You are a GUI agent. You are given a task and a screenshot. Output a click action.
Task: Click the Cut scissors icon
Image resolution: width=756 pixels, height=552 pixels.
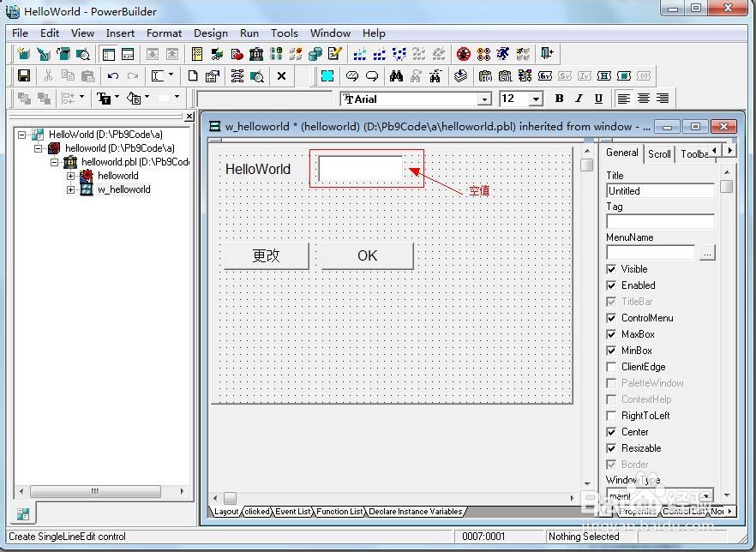(x=48, y=75)
